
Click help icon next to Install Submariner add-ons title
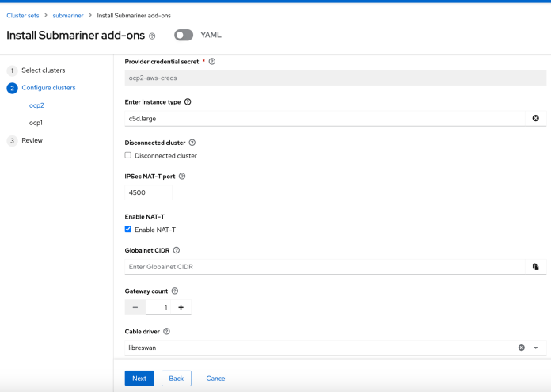(x=152, y=36)
